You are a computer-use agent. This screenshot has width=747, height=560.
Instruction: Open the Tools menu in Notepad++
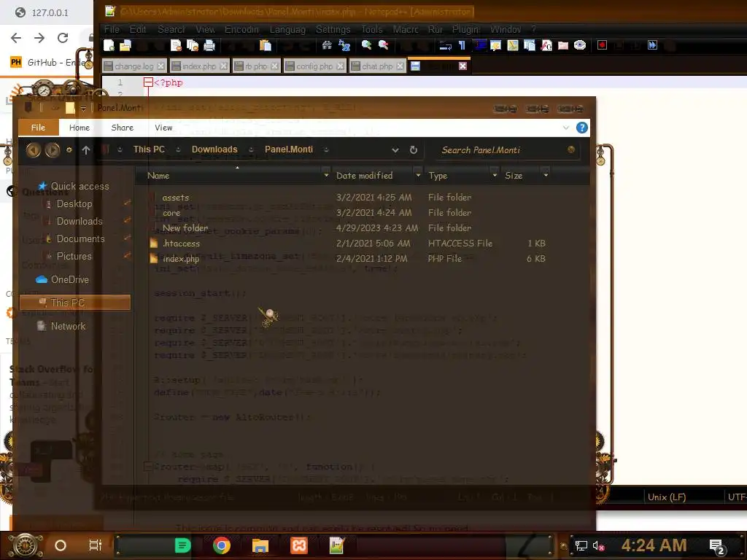pyautogui.click(x=371, y=29)
